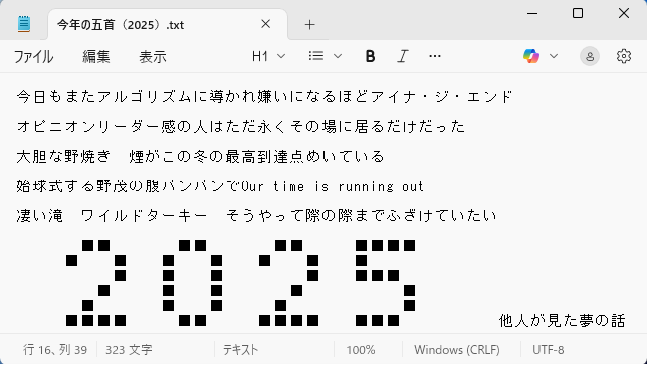Open the 表示 menu
Viewport: 648px width, 365px height.
pos(152,57)
